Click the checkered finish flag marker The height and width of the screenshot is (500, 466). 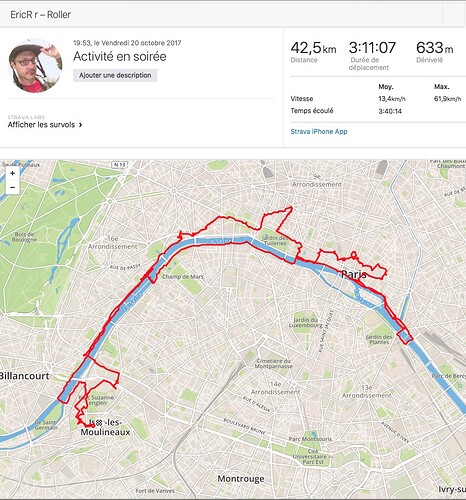pyautogui.click(x=99, y=423)
